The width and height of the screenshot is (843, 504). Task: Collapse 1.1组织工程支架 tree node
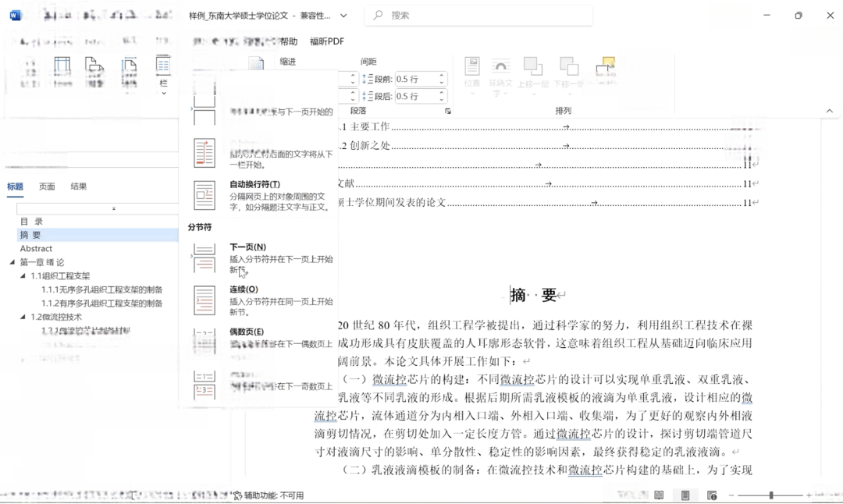coord(23,275)
